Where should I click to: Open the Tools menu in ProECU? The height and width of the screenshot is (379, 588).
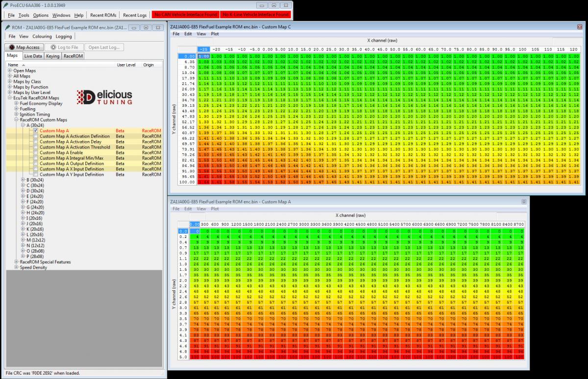click(x=24, y=15)
